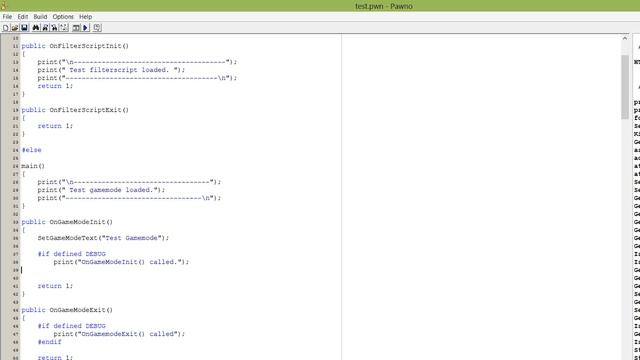Image resolution: width=640 pixels, height=360 pixels.
Task: Open the Help menu
Action: [85, 17]
